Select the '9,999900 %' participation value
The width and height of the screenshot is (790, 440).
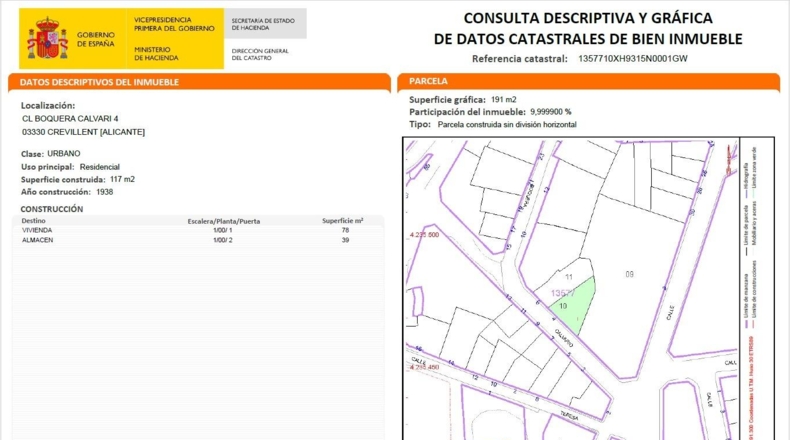click(x=551, y=112)
